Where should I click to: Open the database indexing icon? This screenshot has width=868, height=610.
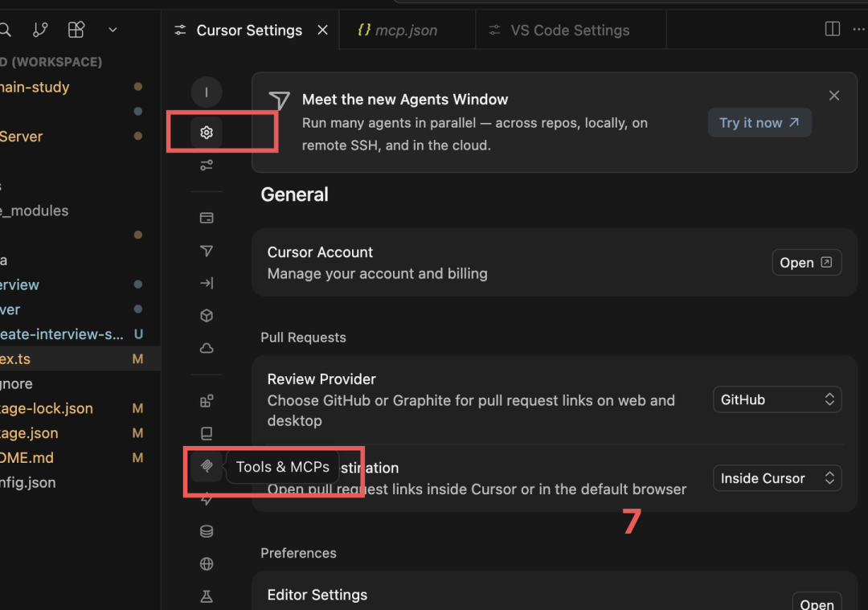click(207, 531)
